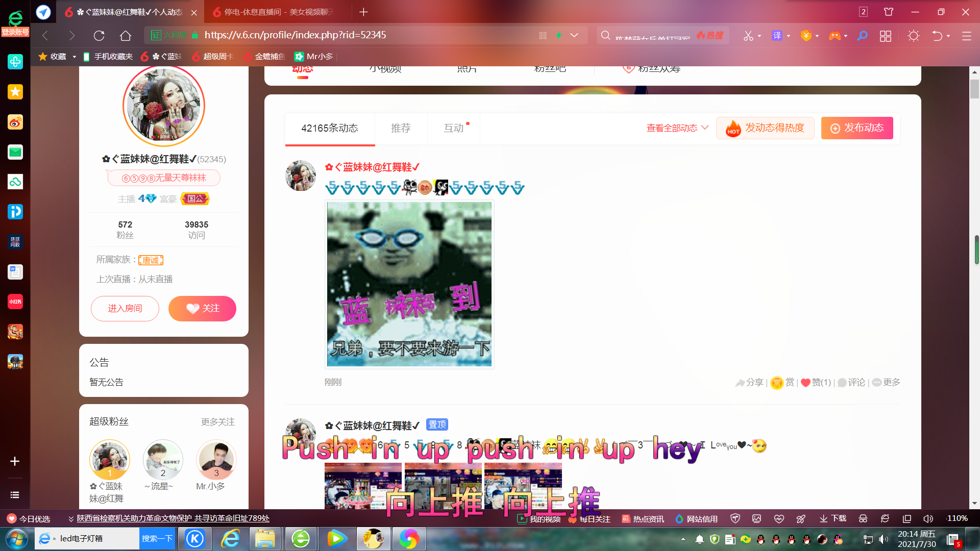Open the green mail sidebar icon

[15, 152]
